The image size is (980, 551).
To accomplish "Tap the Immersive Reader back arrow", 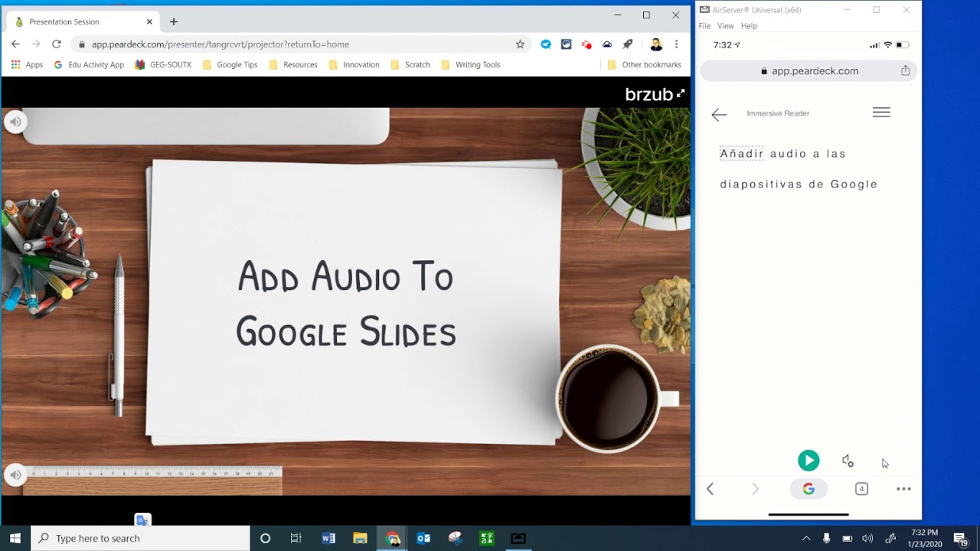I will click(718, 115).
